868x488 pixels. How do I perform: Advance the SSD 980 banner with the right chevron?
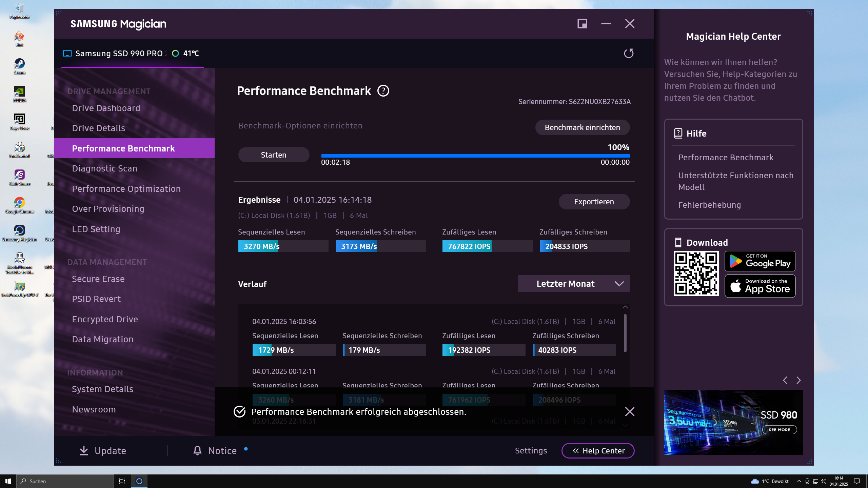tap(798, 380)
